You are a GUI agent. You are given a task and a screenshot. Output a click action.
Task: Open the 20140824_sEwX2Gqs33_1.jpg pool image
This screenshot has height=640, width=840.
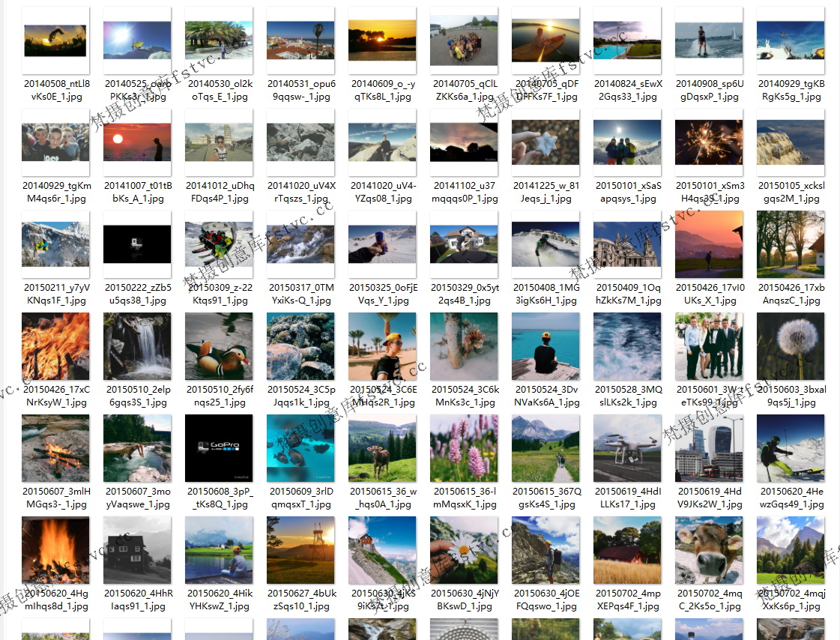(x=627, y=40)
